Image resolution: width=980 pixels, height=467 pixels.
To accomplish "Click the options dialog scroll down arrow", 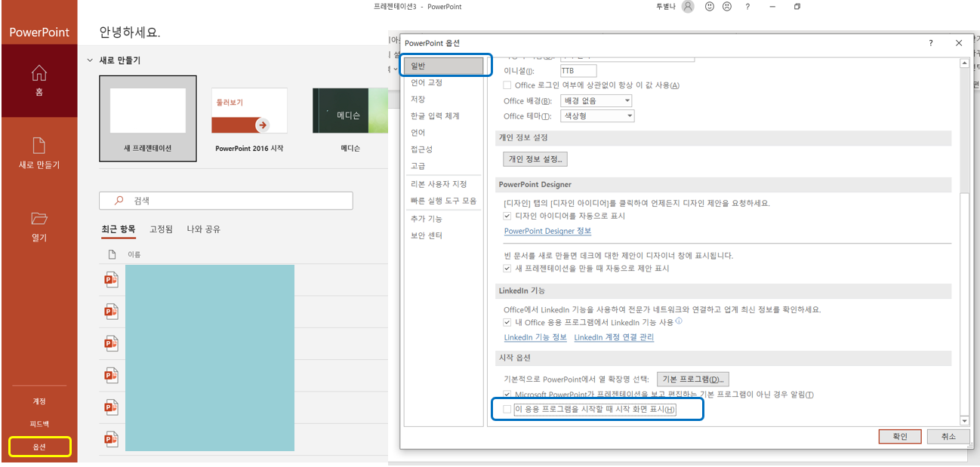I will pos(964,420).
